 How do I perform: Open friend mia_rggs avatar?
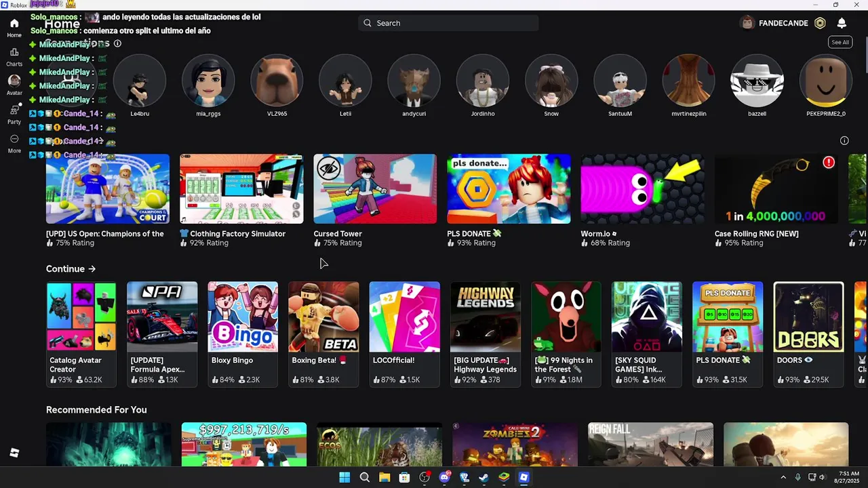coord(208,81)
